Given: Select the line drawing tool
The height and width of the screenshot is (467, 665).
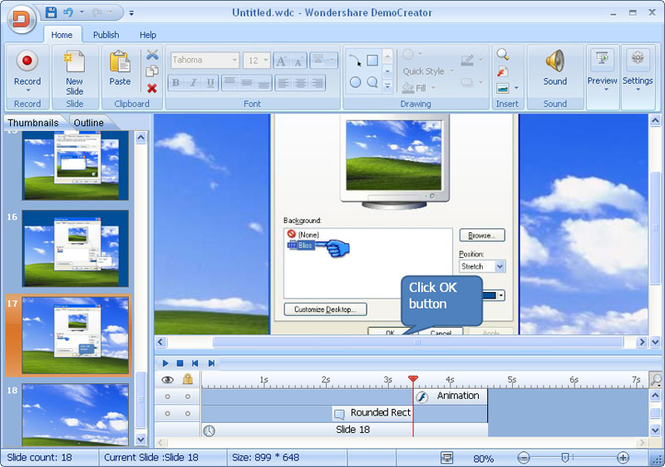Looking at the screenshot, I should pos(355,61).
